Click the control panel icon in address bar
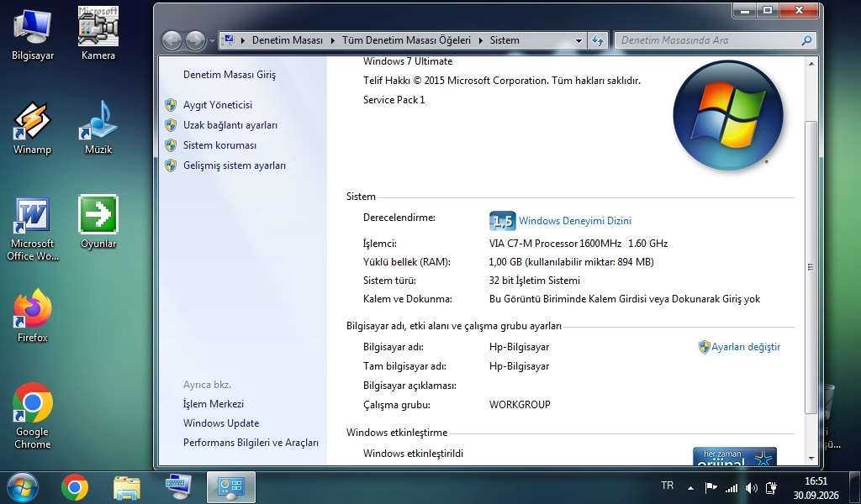This screenshot has width=861, height=504. click(x=229, y=40)
